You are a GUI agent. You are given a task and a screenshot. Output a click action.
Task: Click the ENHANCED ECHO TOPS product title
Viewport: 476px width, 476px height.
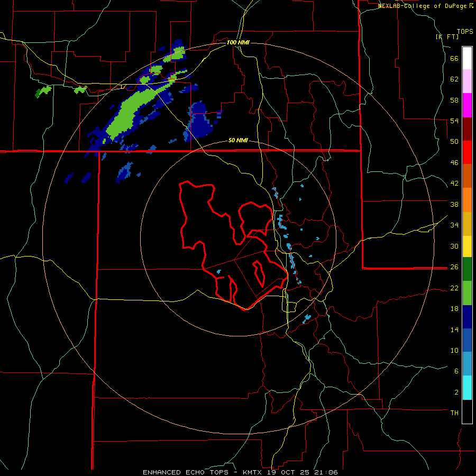pyautogui.click(x=186, y=472)
